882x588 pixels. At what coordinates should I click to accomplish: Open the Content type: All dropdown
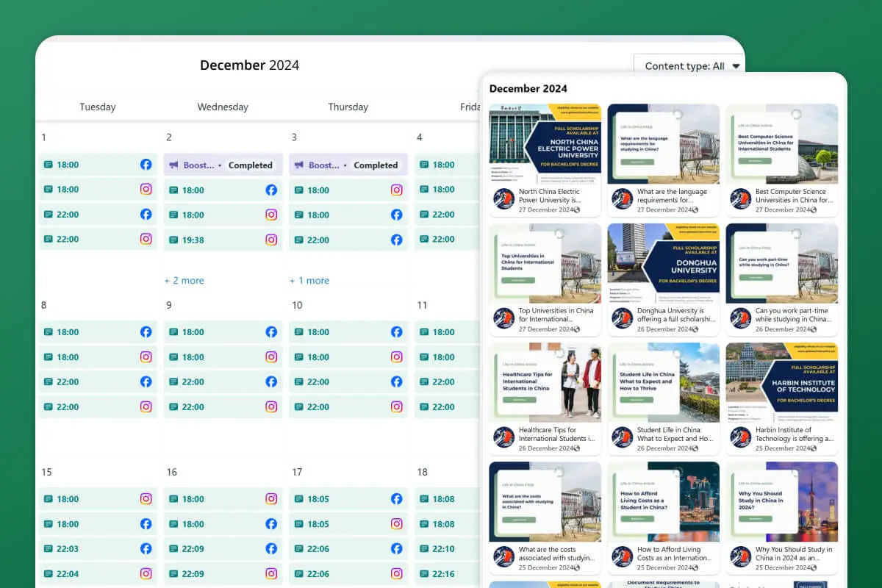tap(689, 66)
